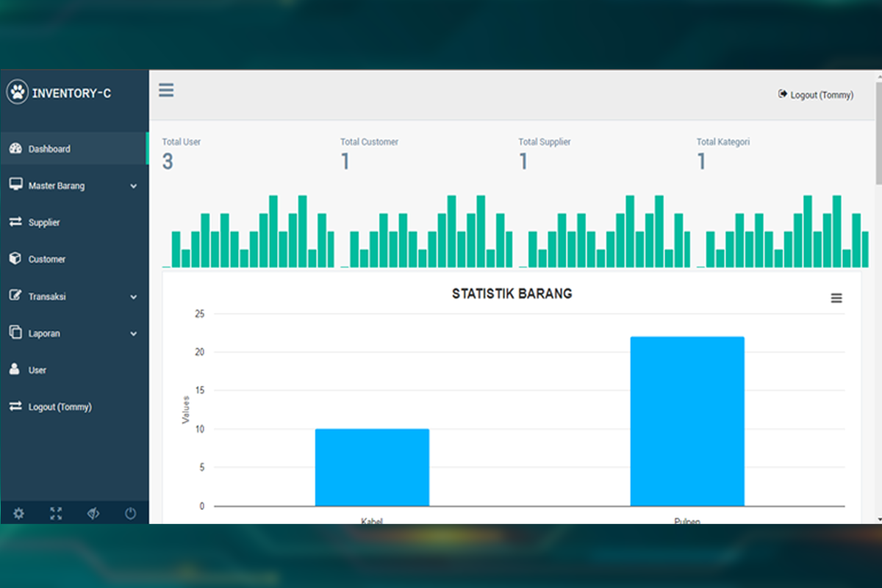Open the Dashboard menu item
Image resolution: width=882 pixels, height=588 pixels.
coord(49,149)
